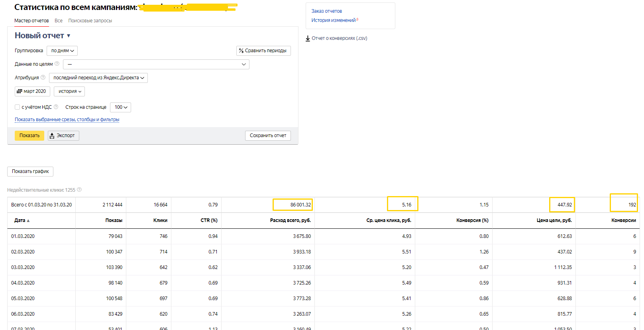
Task: Expand the Строк на странице 100 dropdown
Action: tap(120, 107)
